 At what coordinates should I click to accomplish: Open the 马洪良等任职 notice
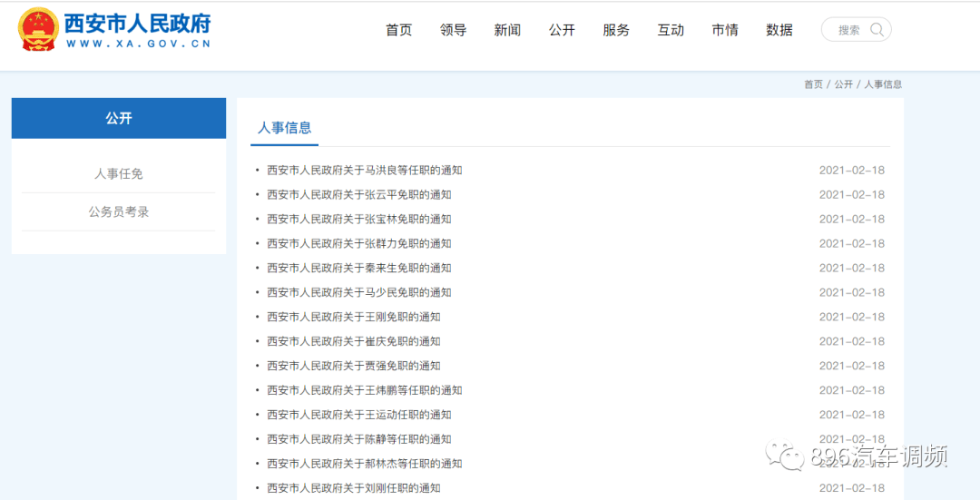(x=364, y=171)
